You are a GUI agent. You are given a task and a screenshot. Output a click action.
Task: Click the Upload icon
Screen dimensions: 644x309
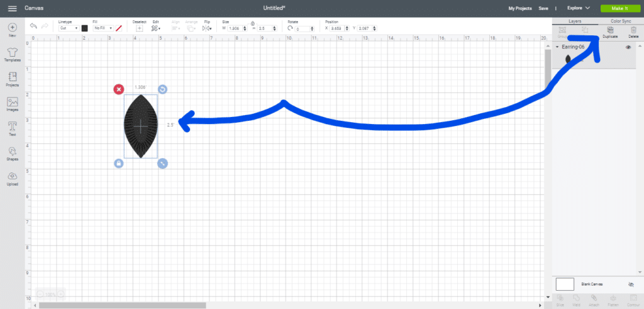tap(12, 177)
